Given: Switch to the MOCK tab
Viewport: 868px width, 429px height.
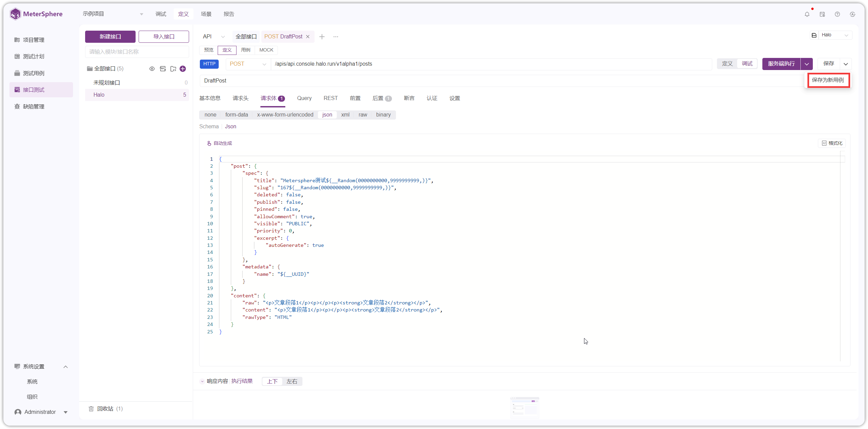Looking at the screenshot, I should point(266,50).
